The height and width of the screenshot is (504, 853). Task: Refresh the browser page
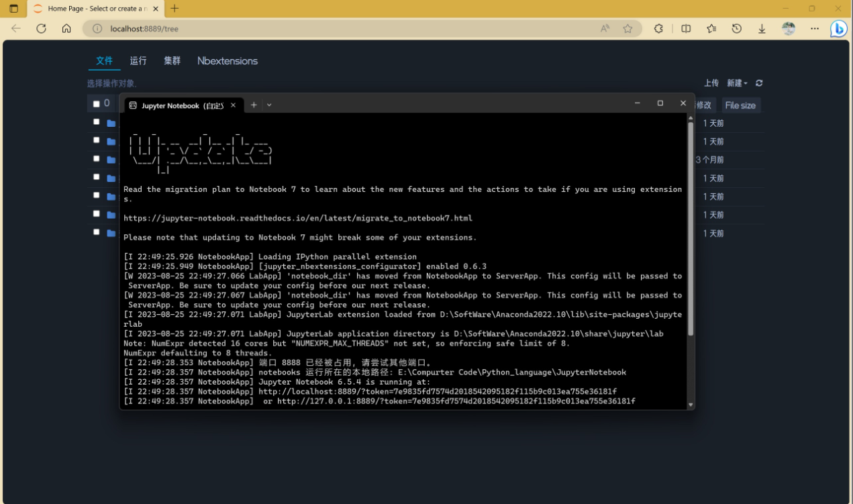point(41,29)
